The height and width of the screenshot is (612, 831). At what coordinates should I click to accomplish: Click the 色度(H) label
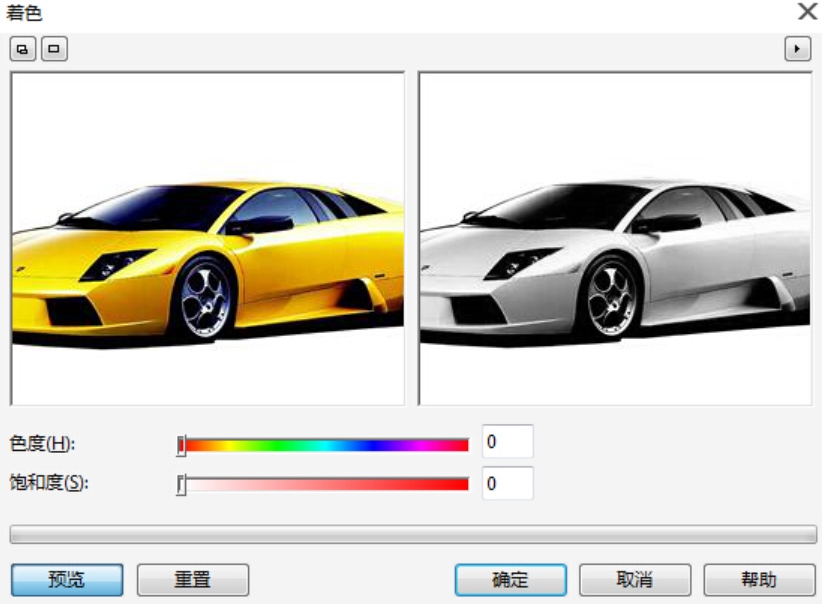(x=42, y=444)
